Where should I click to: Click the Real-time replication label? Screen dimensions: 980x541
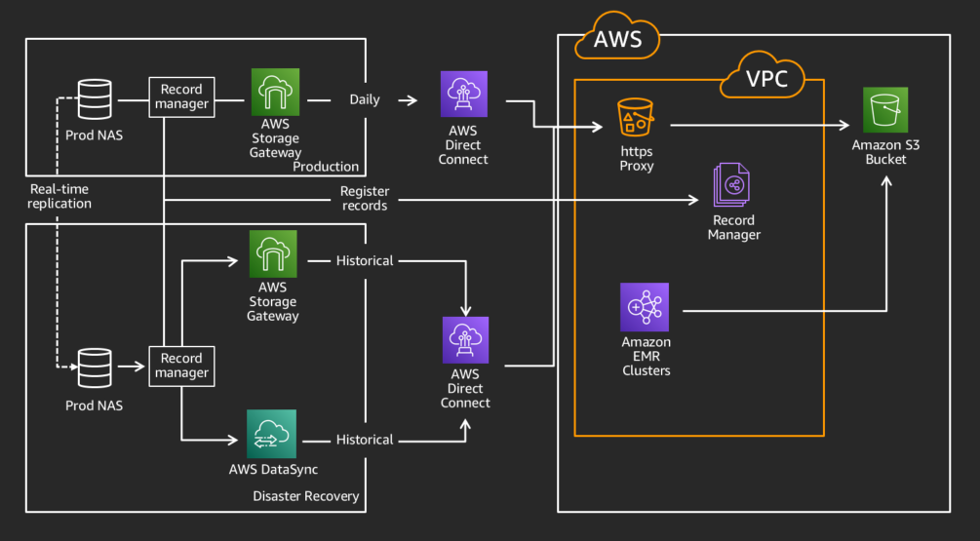pos(59,196)
